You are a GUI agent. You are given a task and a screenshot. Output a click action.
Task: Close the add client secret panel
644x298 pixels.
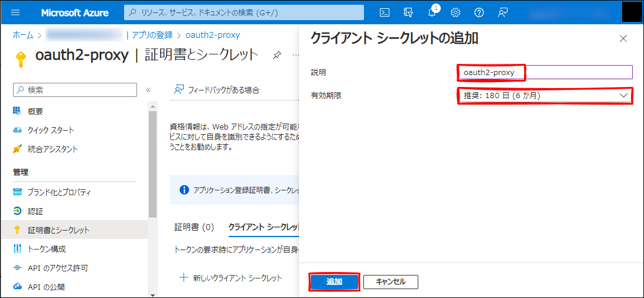tap(623, 39)
